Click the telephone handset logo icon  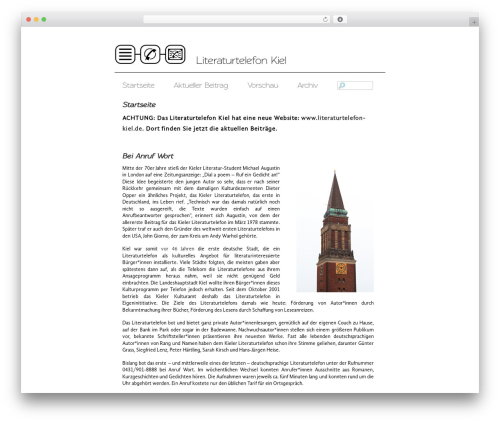point(150,54)
